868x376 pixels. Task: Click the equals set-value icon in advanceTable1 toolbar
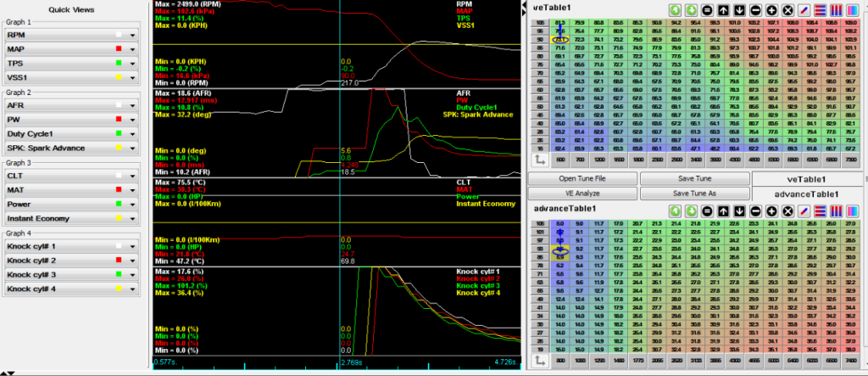pos(707,210)
